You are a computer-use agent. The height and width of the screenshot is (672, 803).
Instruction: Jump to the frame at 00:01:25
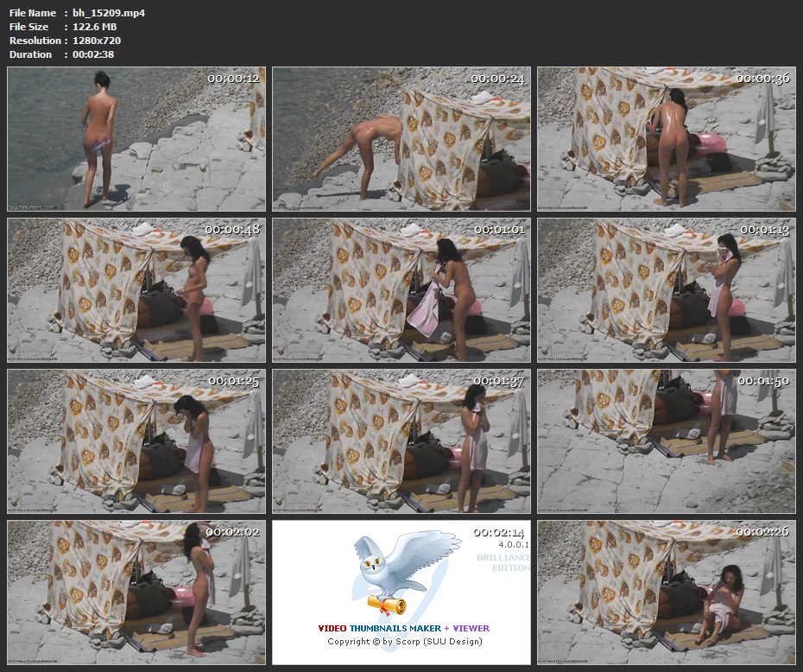click(x=136, y=441)
